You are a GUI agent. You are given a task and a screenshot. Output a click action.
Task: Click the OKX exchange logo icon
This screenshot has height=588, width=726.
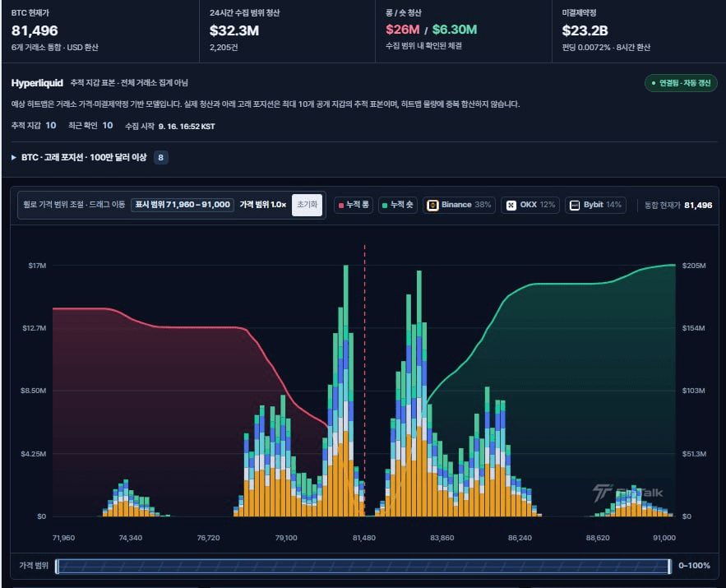point(511,205)
